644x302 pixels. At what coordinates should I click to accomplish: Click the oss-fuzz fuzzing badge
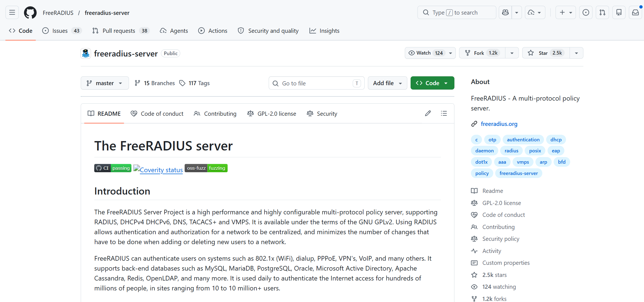click(x=206, y=168)
